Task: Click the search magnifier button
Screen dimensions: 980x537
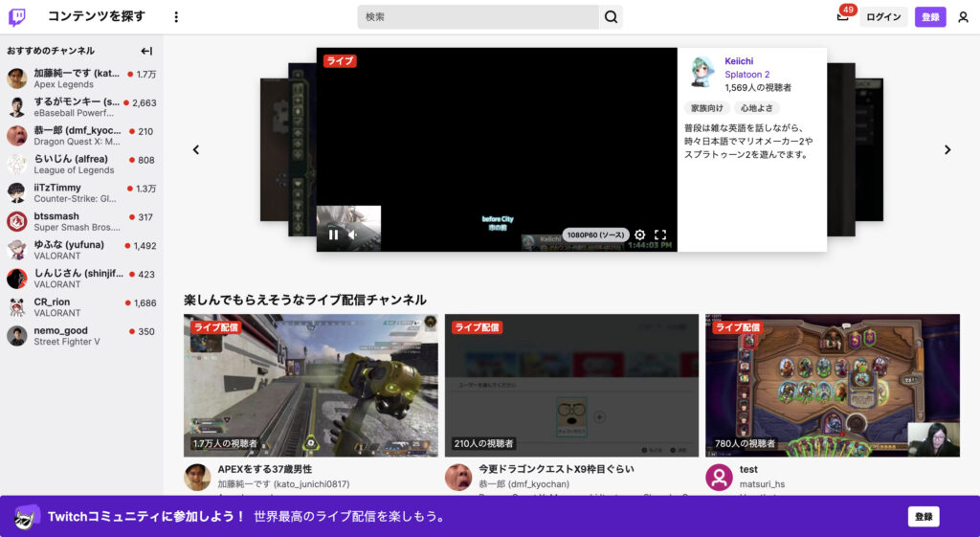Action: tap(611, 17)
